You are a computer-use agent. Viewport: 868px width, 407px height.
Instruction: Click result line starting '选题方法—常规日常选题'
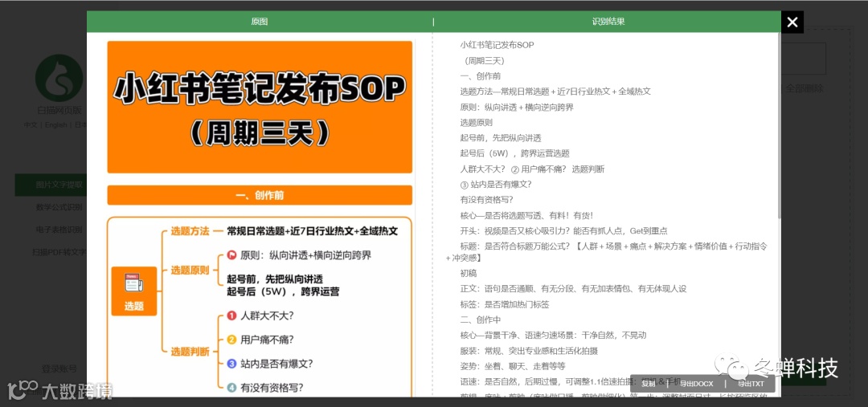click(555, 92)
